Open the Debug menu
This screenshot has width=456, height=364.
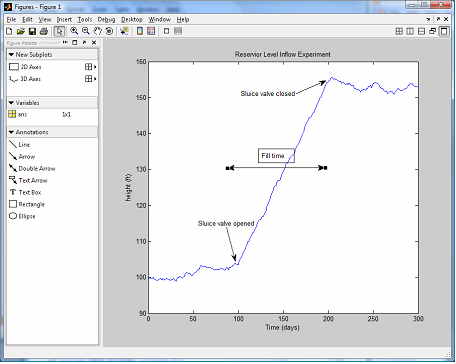click(106, 20)
